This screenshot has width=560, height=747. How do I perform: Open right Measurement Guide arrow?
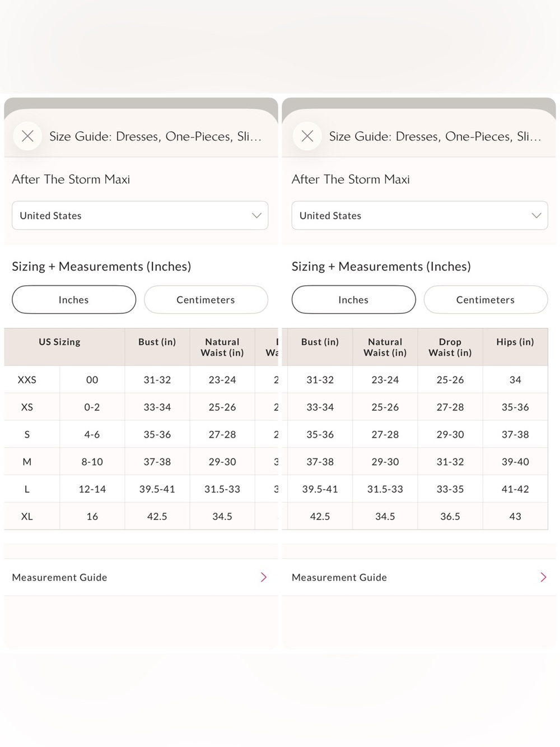point(543,577)
